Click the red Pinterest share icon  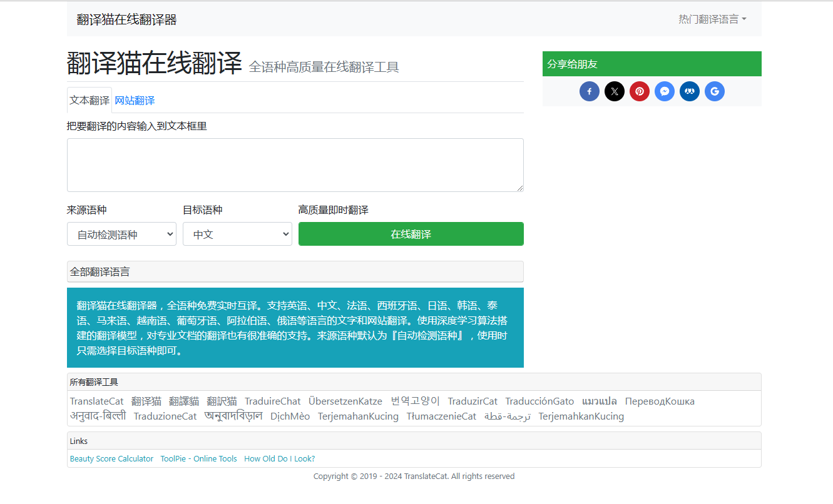point(640,91)
